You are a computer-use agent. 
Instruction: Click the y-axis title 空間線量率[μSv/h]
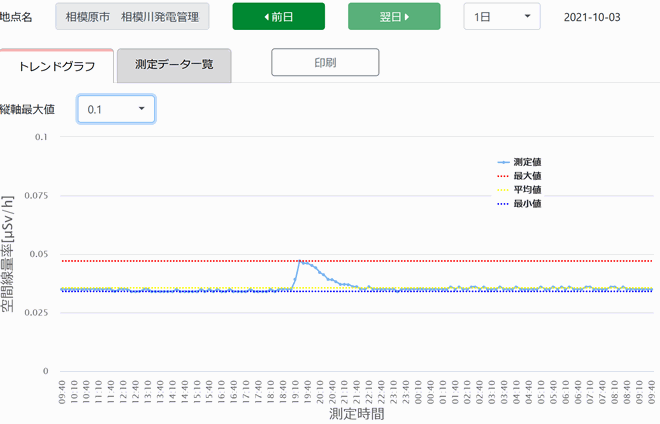pyautogui.click(x=8, y=254)
